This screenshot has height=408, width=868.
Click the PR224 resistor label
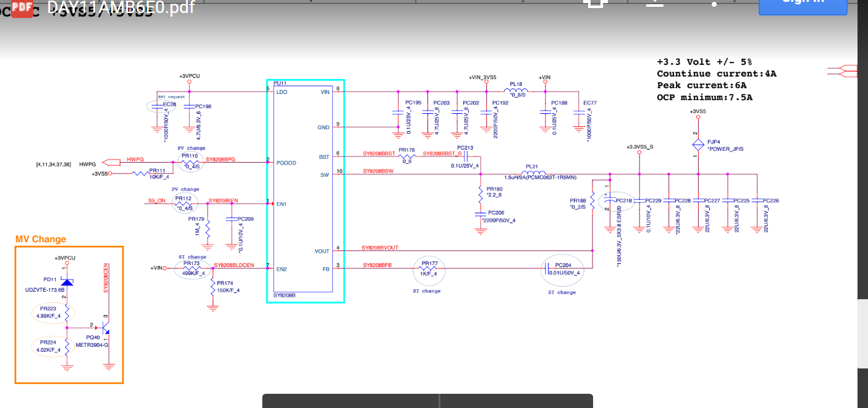[x=48, y=342]
